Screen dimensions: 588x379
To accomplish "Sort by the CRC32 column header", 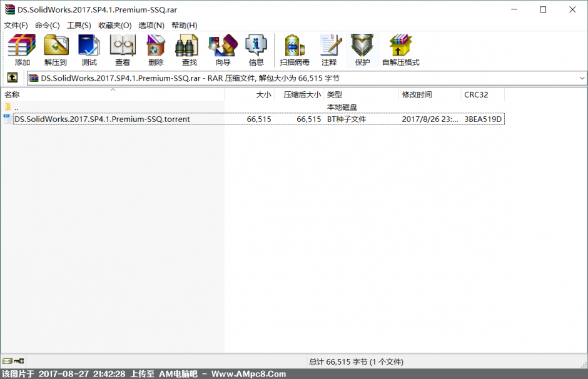I will click(483, 94).
